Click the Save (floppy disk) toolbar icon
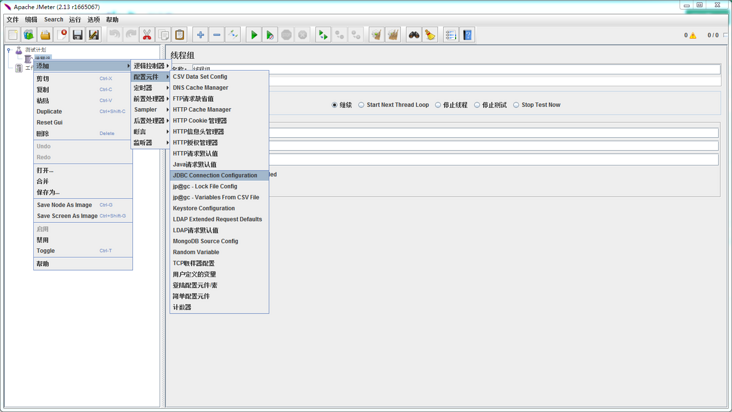The height and width of the screenshot is (412, 732). coord(77,35)
